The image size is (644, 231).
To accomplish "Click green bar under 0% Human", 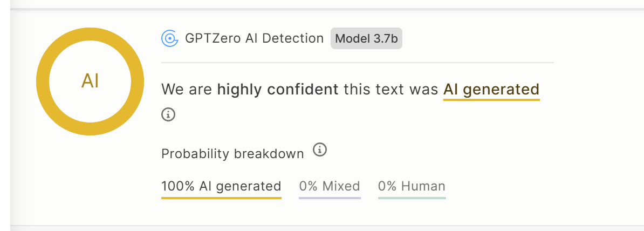I will [412, 198].
